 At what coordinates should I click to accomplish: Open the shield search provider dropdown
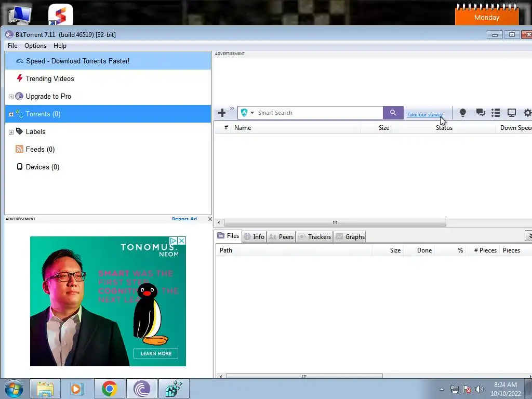(x=252, y=113)
